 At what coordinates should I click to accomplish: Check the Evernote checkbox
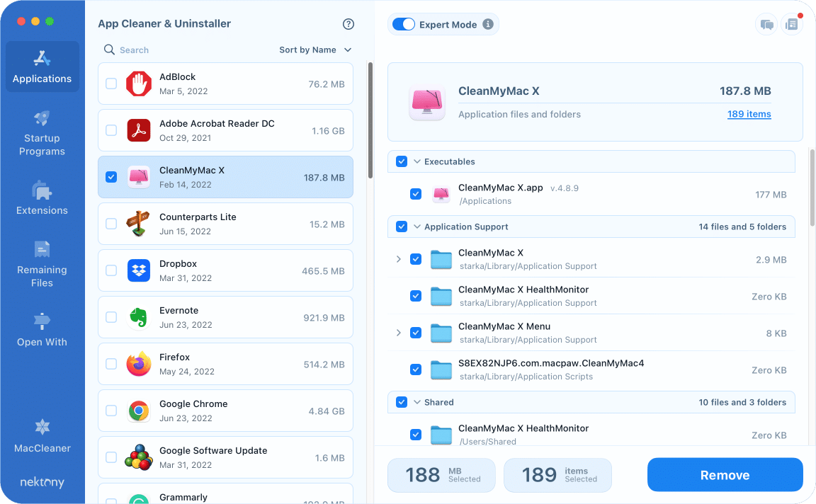point(111,317)
